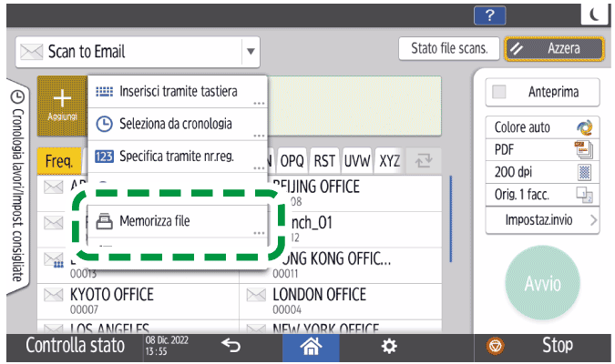Viewport: 615px width, 364px height.
Task: Click the Orig. 1 facc. page icon
Action: 584,195
